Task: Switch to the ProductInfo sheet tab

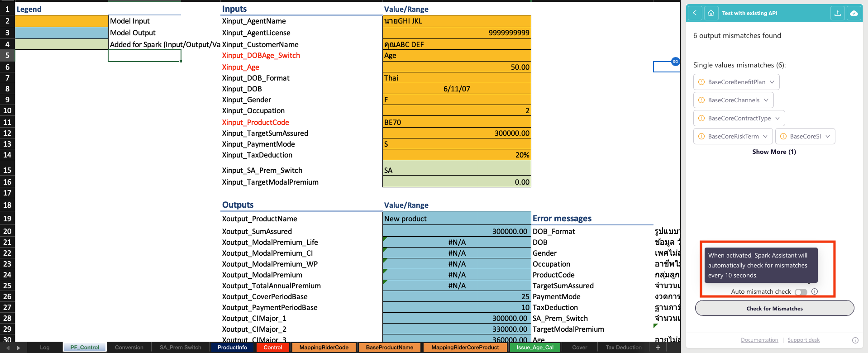Action: point(232,348)
